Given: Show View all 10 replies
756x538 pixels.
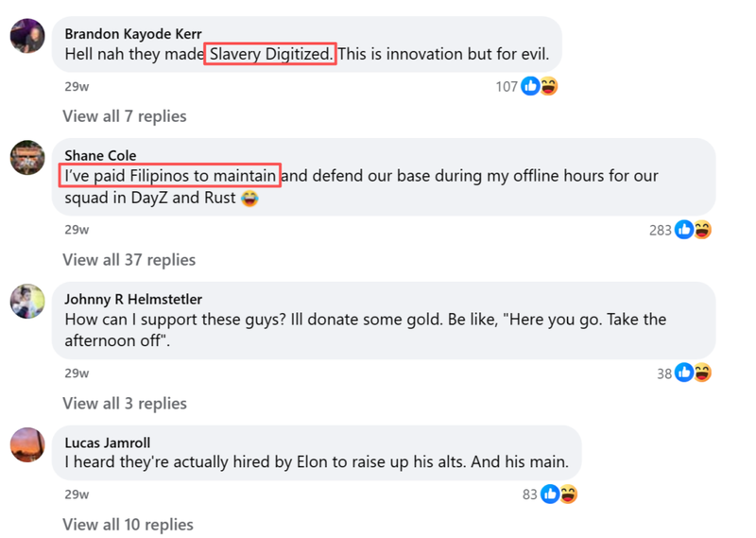Looking at the screenshot, I should [x=128, y=525].
